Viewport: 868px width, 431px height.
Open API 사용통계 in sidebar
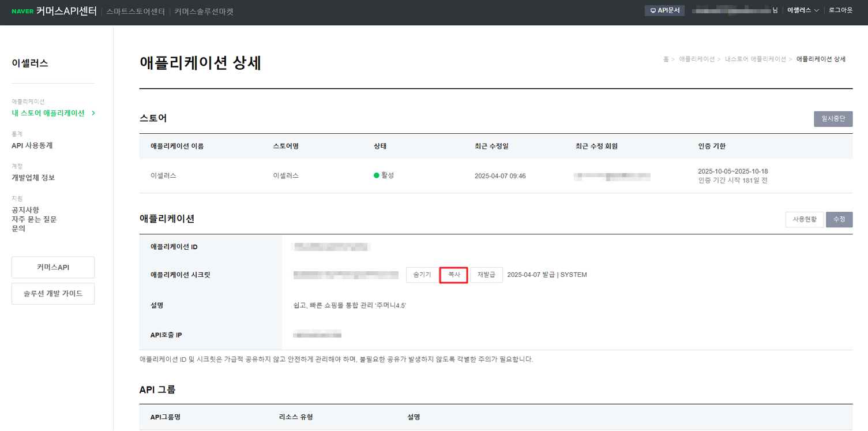point(32,145)
